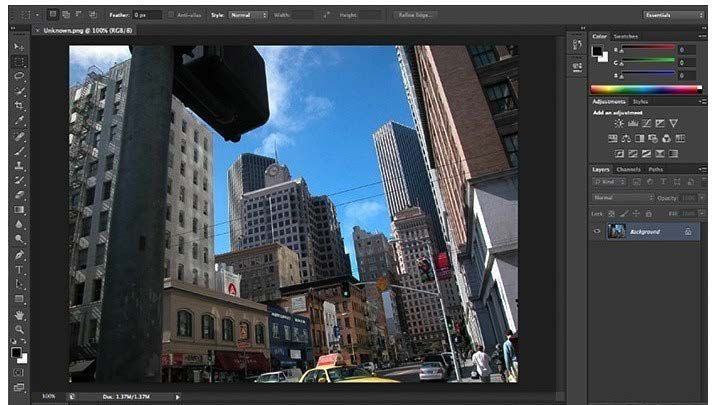This screenshot has height=405, width=716.
Task: Select the History Brush tool
Action: (19, 180)
